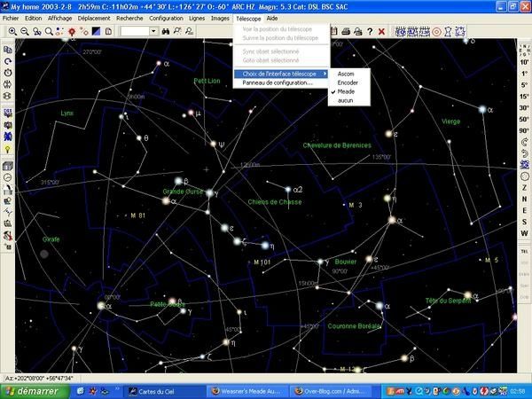Click inside the toolbar search input field
This screenshot has width=532, height=399.
tap(135, 32)
